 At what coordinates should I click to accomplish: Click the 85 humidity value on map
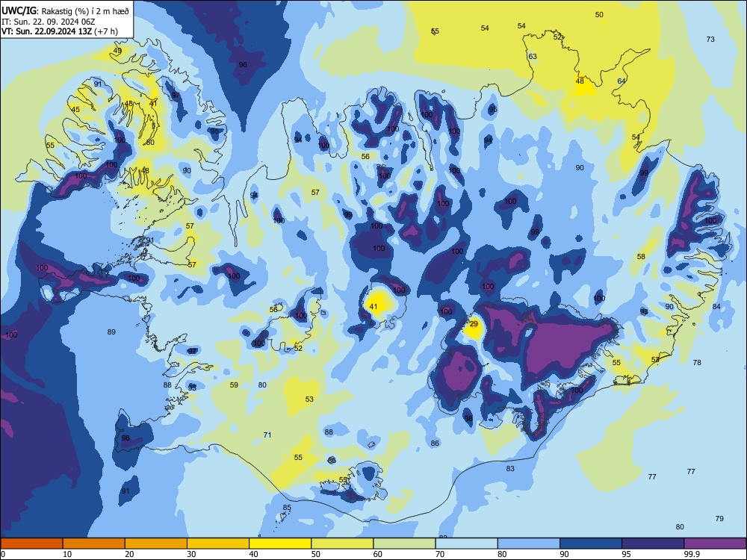point(287,508)
